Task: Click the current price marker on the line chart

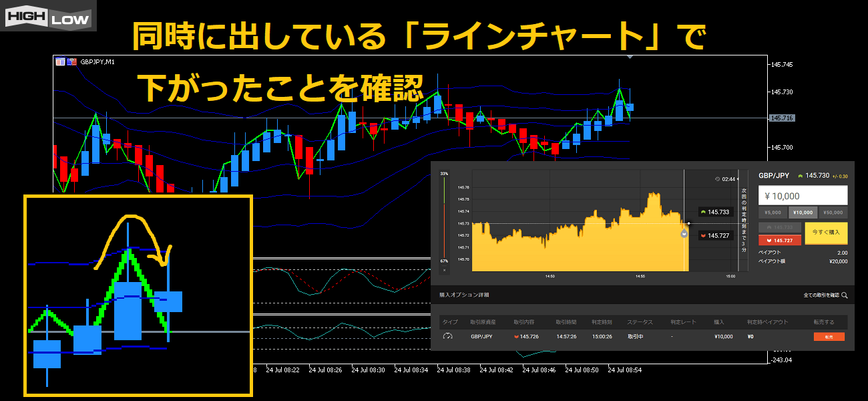Action: tap(684, 233)
